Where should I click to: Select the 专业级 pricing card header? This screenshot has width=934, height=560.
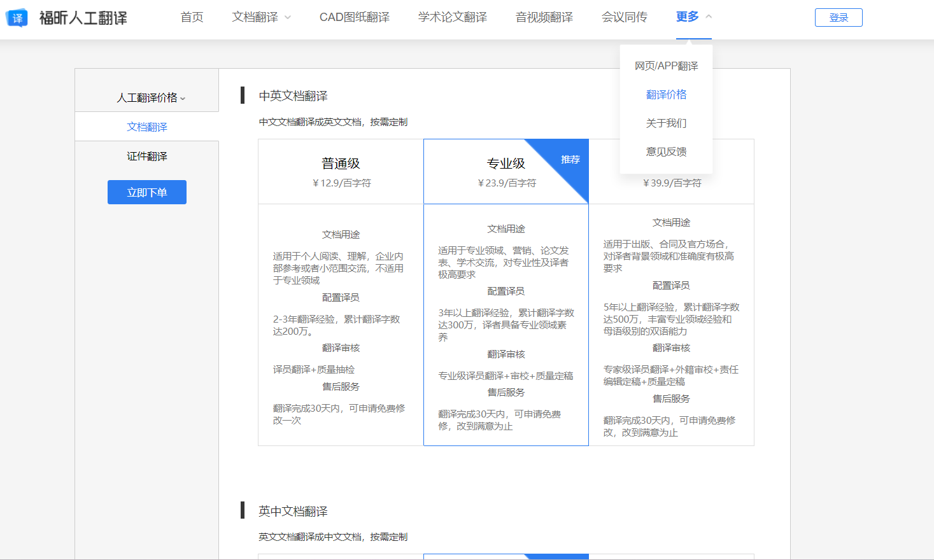[506, 172]
